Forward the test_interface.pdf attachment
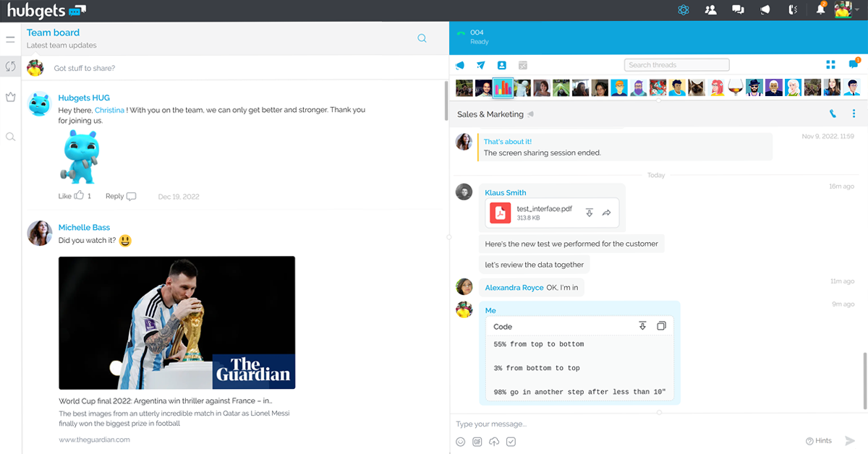868x454 pixels. [x=607, y=213]
